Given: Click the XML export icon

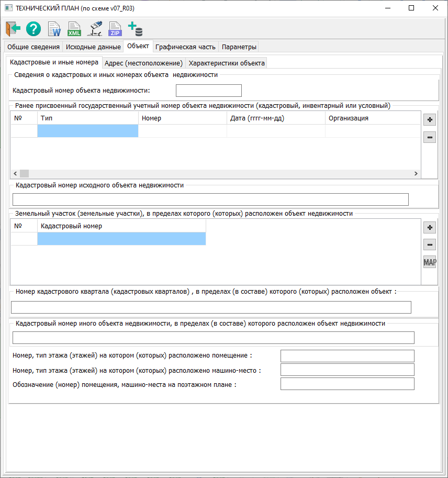Looking at the screenshot, I should click(74, 29).
